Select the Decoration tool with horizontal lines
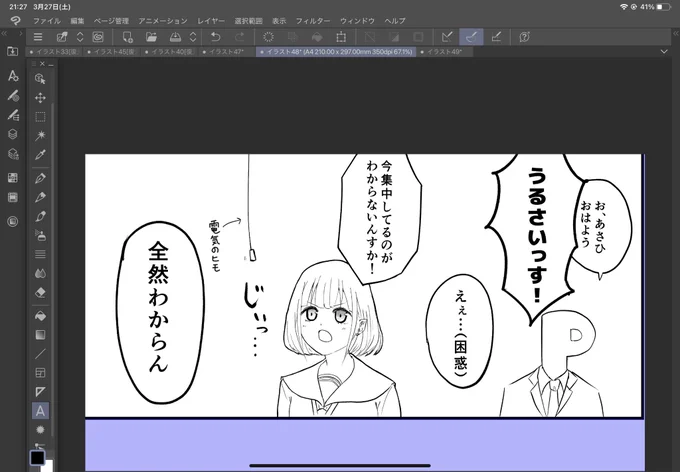Screen dimensions: 680x472 click(40, 254)
